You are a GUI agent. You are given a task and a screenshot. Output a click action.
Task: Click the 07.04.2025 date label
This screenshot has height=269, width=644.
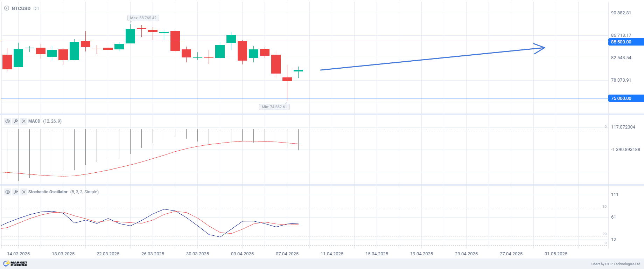coord(287,254)
